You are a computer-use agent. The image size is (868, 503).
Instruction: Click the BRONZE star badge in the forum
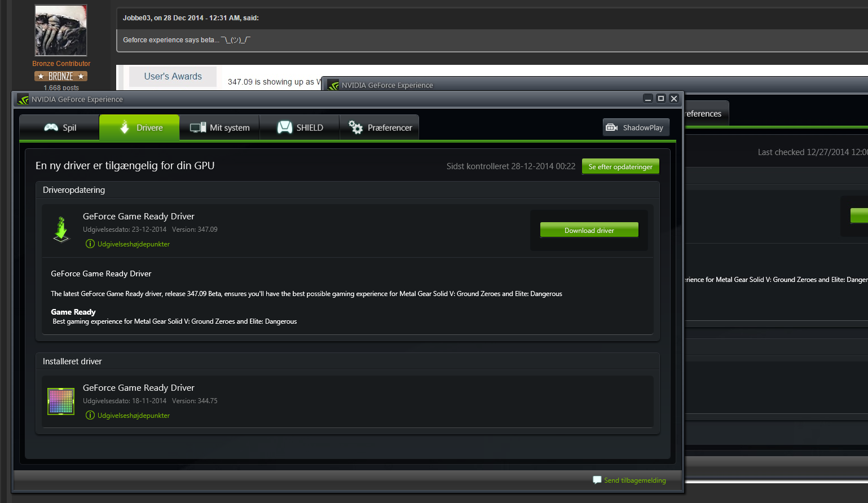coord(61,76)
